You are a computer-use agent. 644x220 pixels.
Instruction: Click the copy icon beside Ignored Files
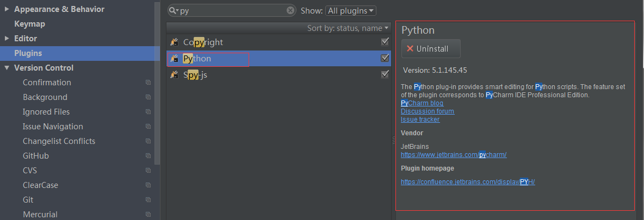point(148,112)
